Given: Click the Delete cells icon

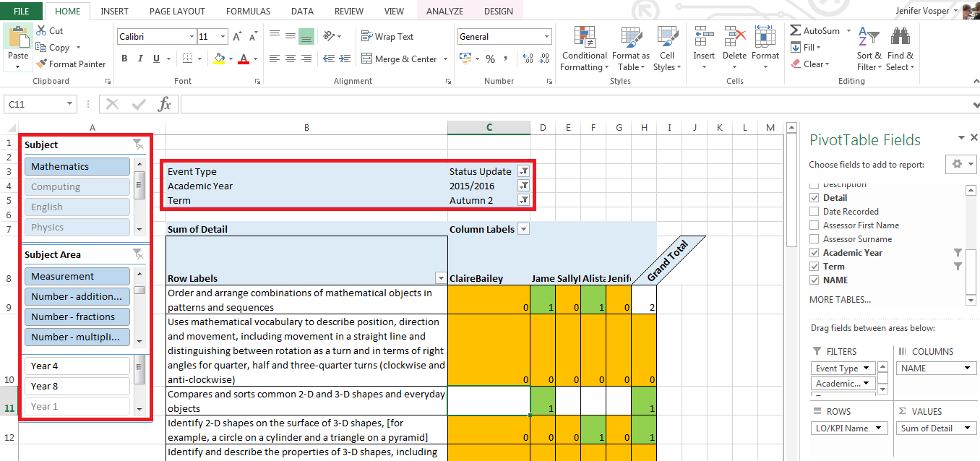Looking at the screenshot, I should [x=734, y=37].
